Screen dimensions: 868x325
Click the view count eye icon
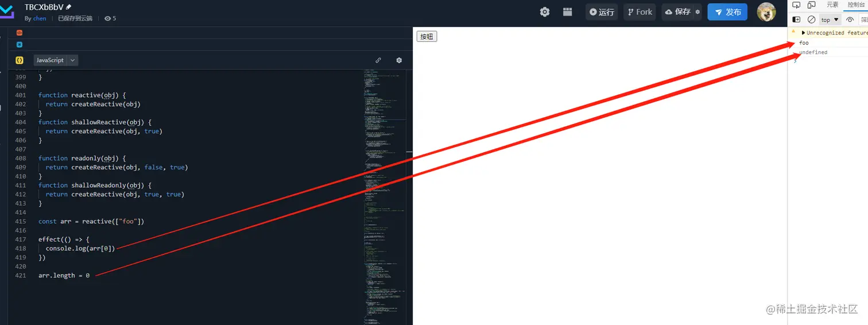tap(107, 18)
